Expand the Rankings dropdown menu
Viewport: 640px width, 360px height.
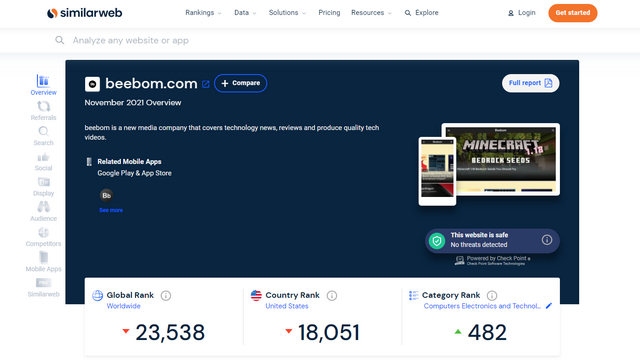coord(203,13)
